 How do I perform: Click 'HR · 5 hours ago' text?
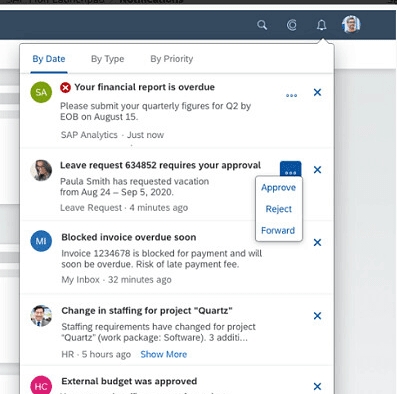pos(96,354)
